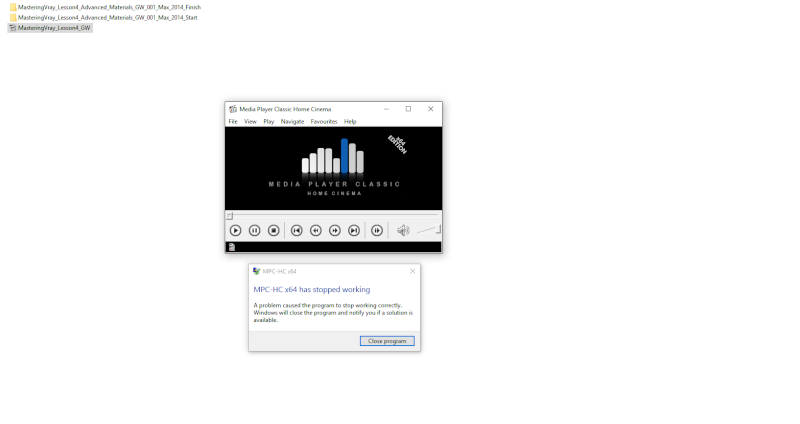Open the File menu
The width and height of the screenshot is (800, 424).
click(233, 121)
